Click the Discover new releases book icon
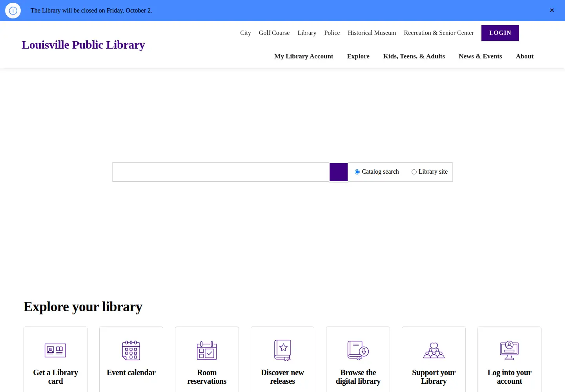 click(282, 350)
